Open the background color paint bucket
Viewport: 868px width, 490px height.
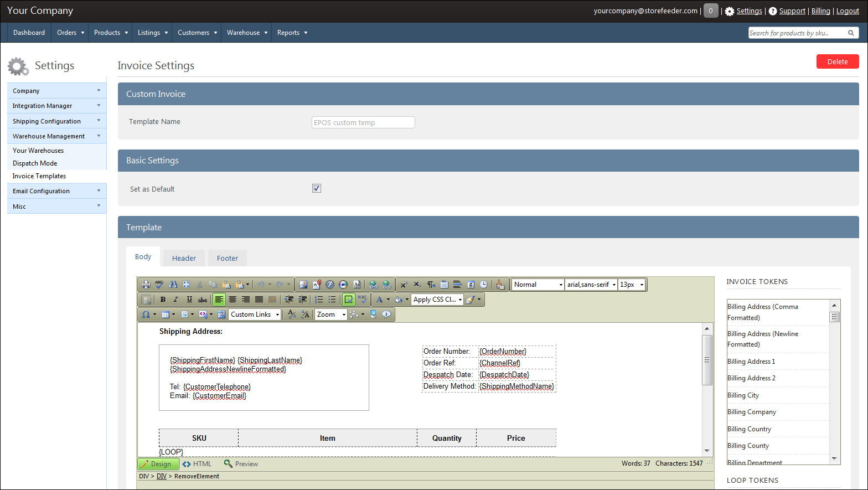click(398, 300)
